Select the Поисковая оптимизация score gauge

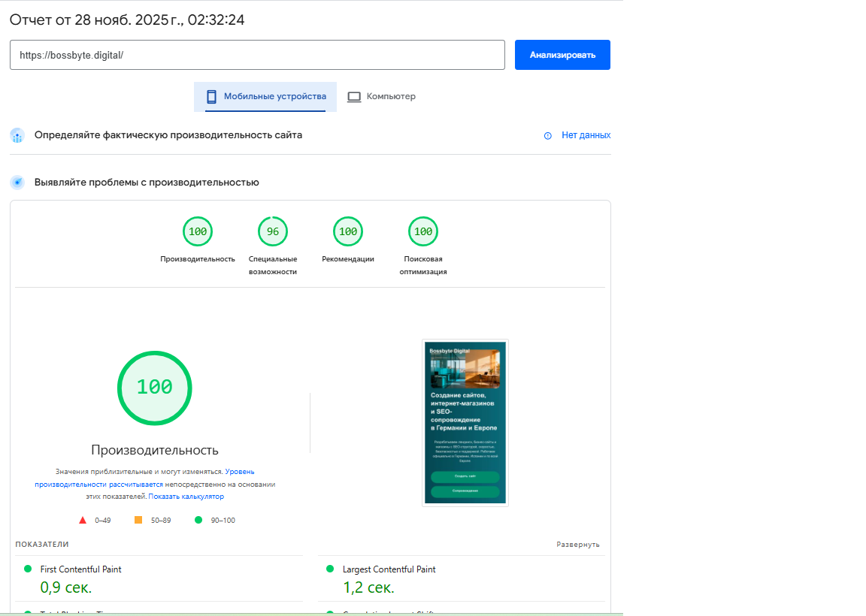pyautogui.click(x=423, y=231)
